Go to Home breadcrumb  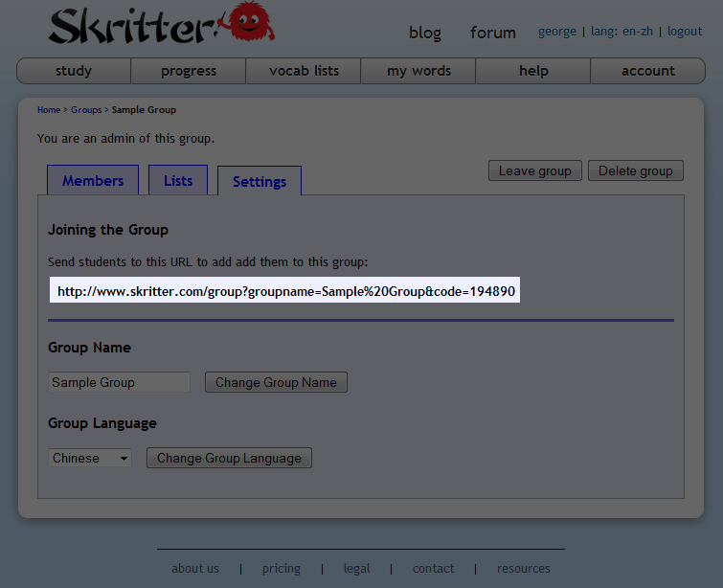click(49, 110)
